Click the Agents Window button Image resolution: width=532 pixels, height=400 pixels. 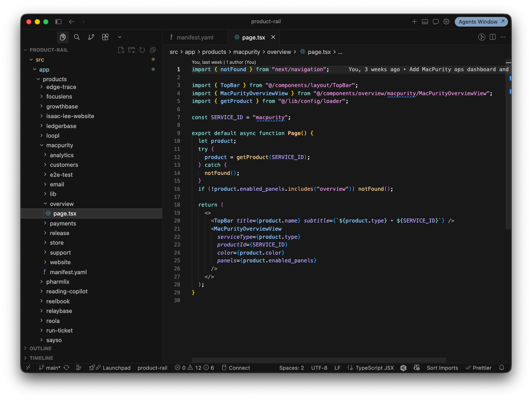click(481, 22)
